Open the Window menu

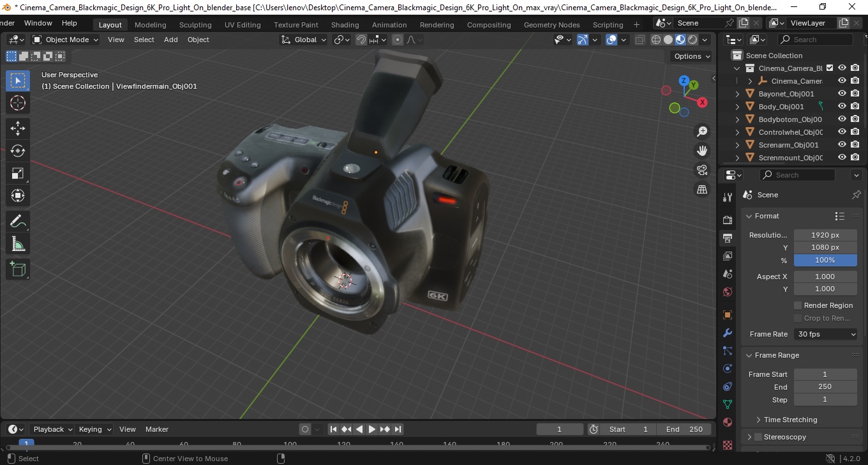(x=38, y=23)
